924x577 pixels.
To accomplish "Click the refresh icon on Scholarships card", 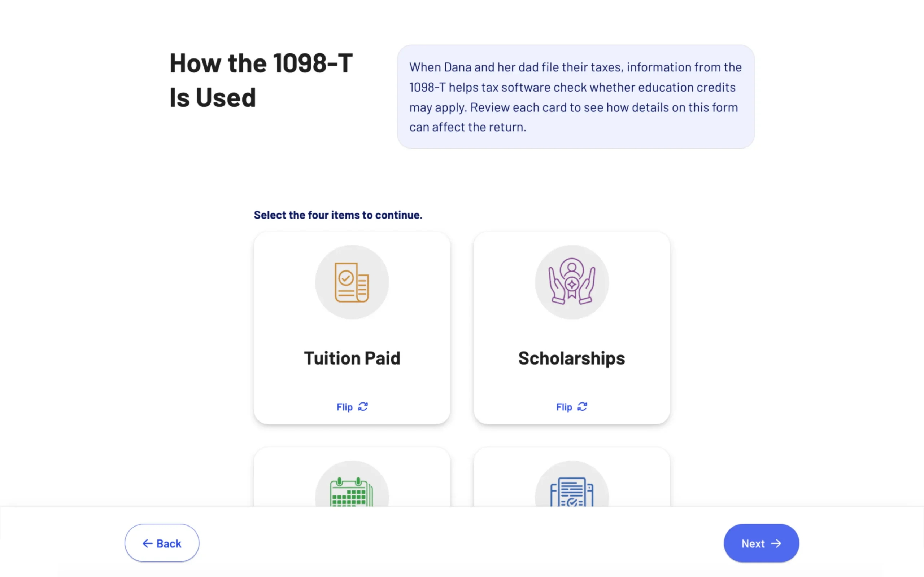I will tap(582, 407).
